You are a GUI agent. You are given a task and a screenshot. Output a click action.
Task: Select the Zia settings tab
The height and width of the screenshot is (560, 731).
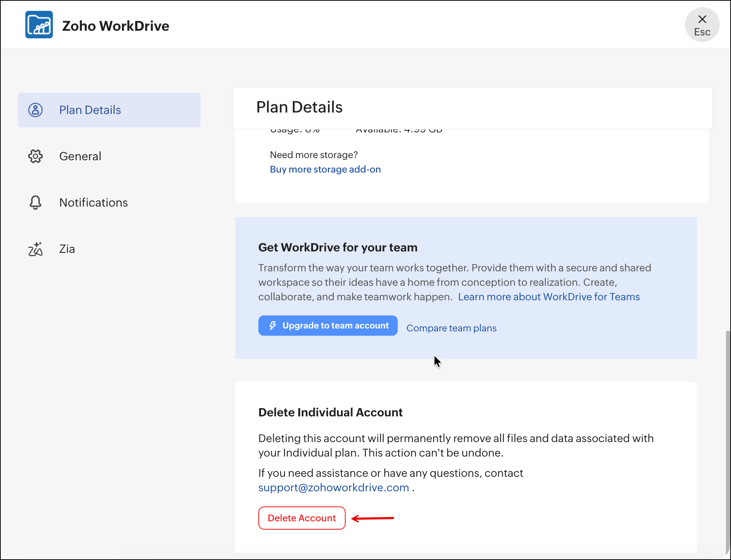[x=67, y=249]
